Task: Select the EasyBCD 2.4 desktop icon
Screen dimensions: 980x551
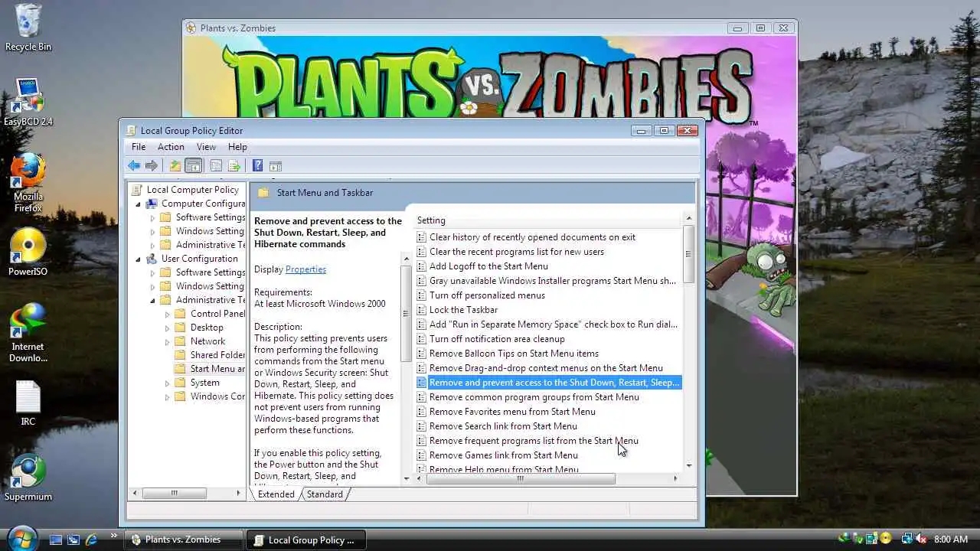Action: click(x=28, y=102)
